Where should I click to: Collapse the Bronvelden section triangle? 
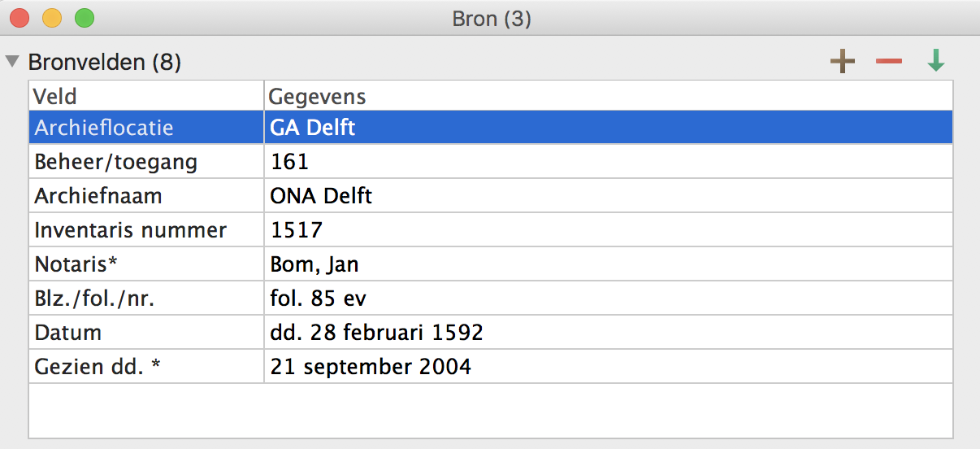[x=12, y=62]
